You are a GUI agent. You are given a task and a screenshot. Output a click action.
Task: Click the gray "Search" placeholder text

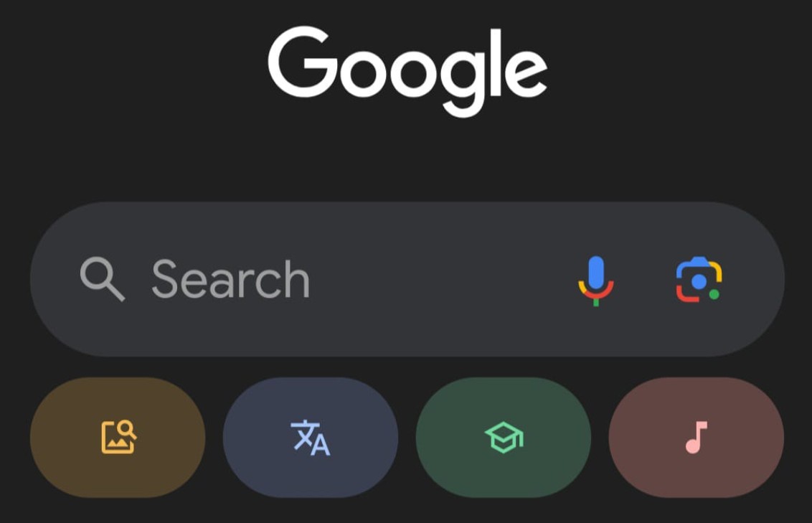(x=231, y=280)
